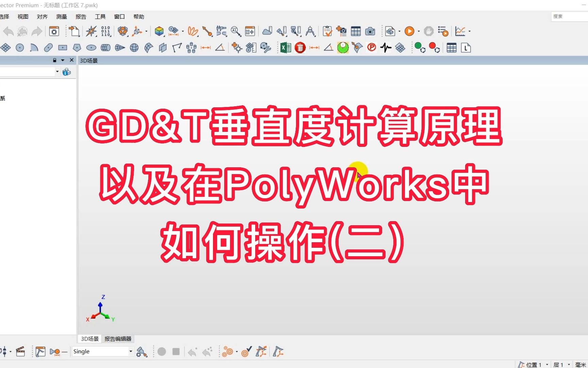This screenshot has height=368, width=588.
Task: Select the caliper measurement tool
Action: 221,31
